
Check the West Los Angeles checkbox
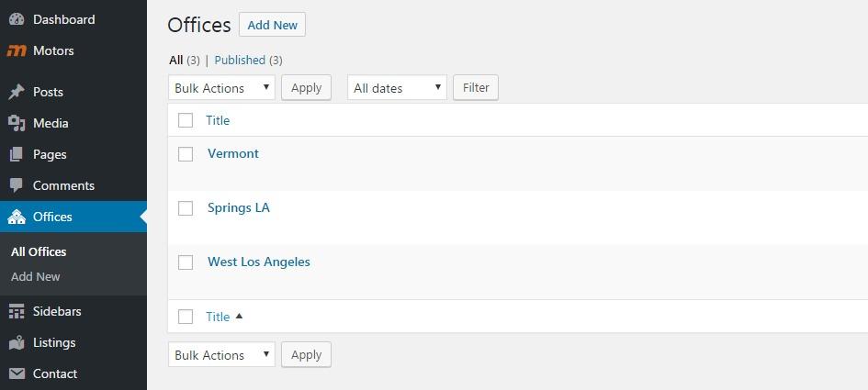(x=186, y=262)
